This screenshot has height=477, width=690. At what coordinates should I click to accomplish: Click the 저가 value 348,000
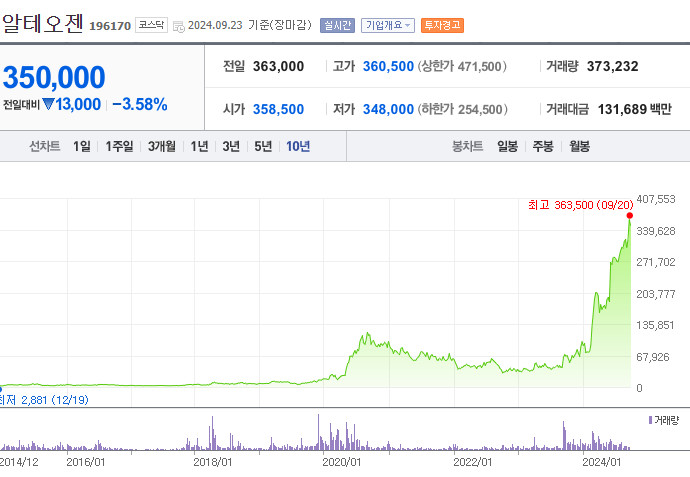pyautogui.click(x=388, y=109)
